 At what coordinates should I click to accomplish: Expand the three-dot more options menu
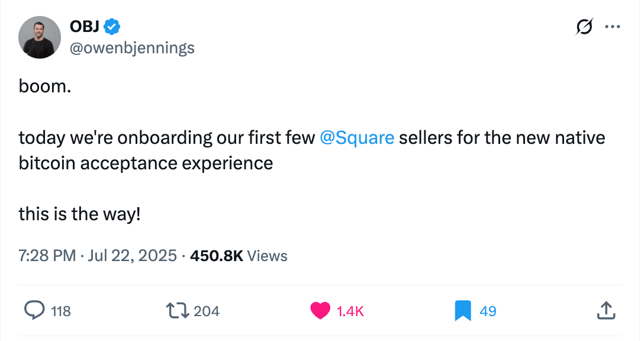click(x=613, y=27)
